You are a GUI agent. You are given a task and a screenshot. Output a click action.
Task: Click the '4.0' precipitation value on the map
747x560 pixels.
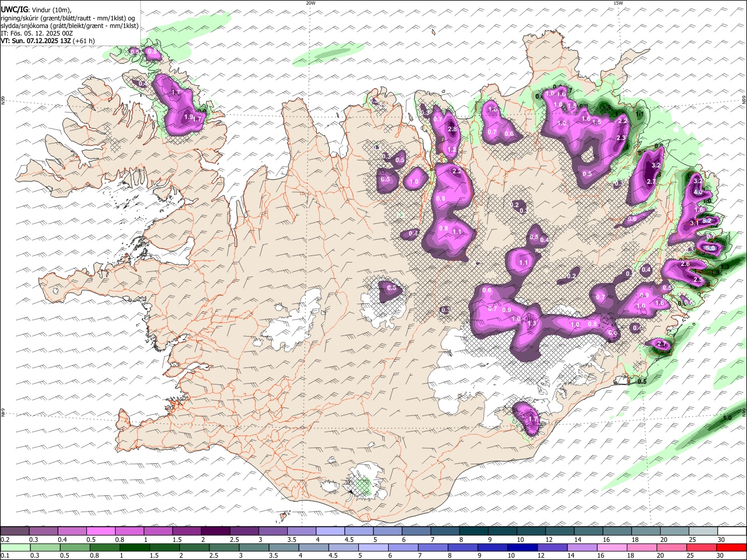coord(698,192)
